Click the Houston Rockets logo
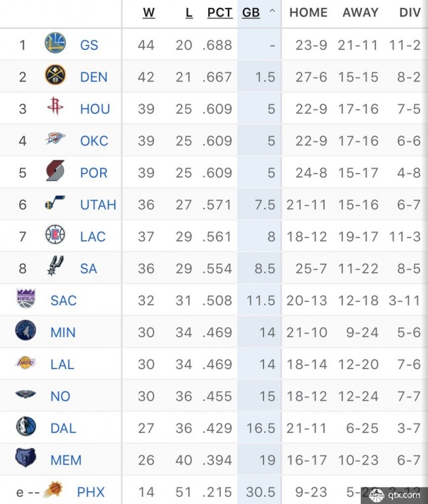Viewport: 428px width, 504px height. click(55, 106)
